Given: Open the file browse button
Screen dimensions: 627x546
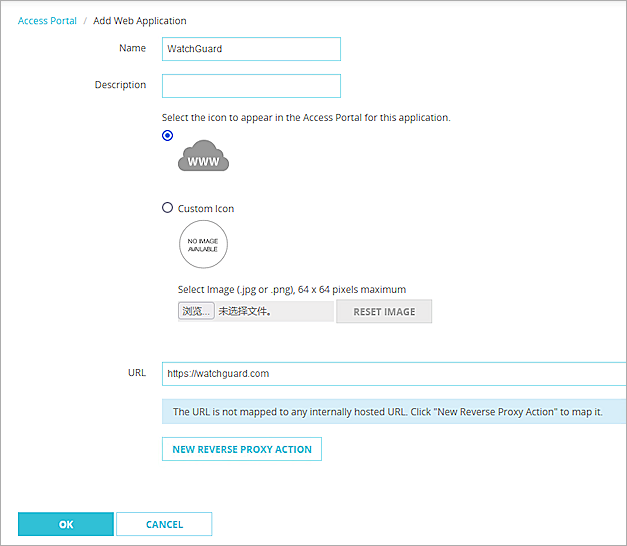Looking at the screenshot, I should point(196,311).
